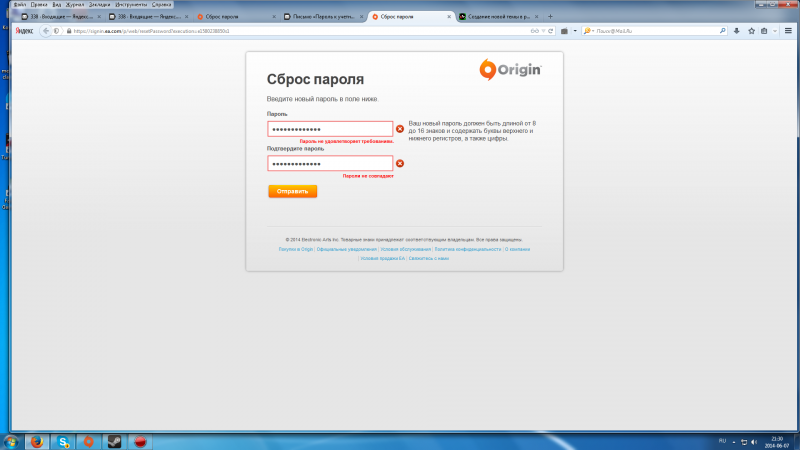Click the error icon next to Пароль field

coord(400,129)
